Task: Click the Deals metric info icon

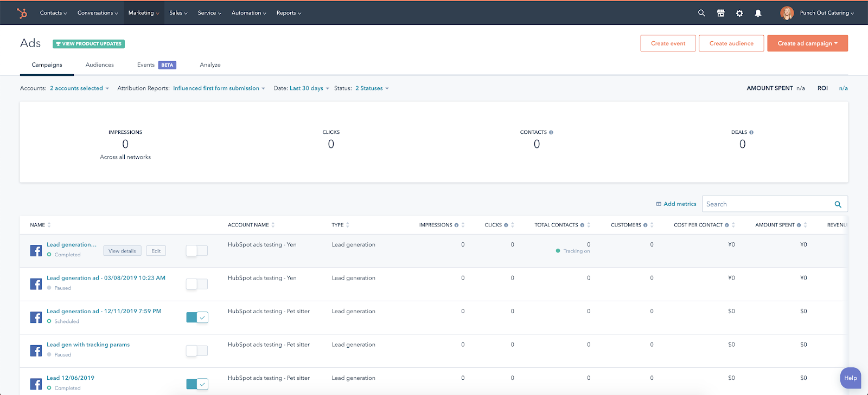Action: pyautogui.click(x=751, y=132)
